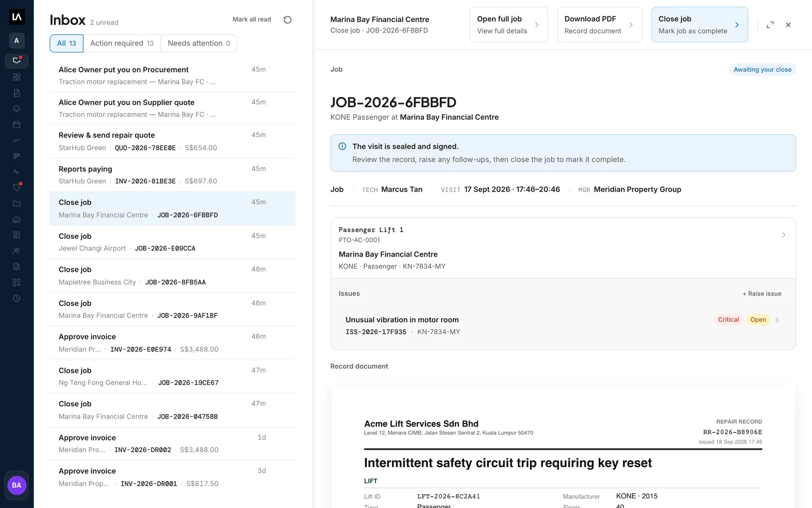Open the receipt icon in sidebar
The height and width of the screenshot is (508, 812).
(17, 235)
